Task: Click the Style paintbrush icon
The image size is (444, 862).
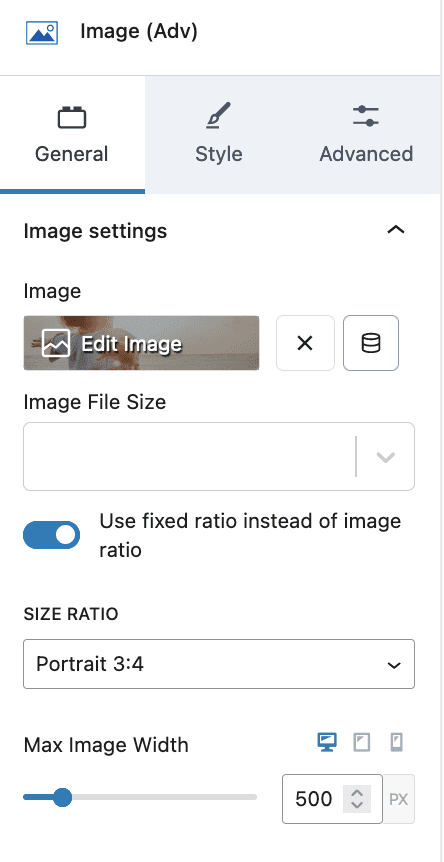Action: coord(219,116)
